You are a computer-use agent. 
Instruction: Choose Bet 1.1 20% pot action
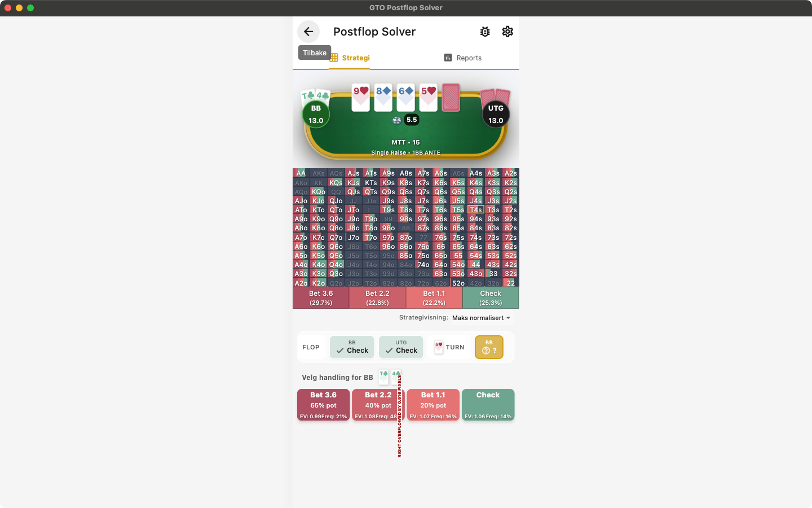(433, 405)
